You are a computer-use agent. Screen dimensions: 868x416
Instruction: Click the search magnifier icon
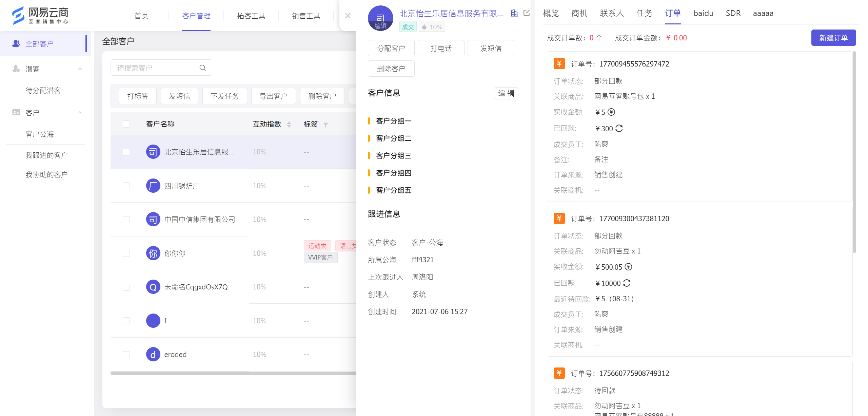pos(203,68)
